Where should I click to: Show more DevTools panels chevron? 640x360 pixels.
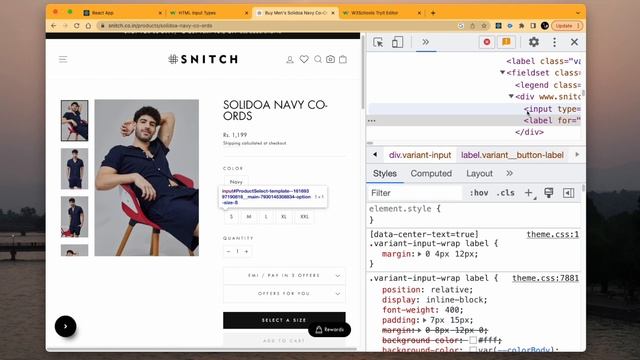[x=425, y=42]
